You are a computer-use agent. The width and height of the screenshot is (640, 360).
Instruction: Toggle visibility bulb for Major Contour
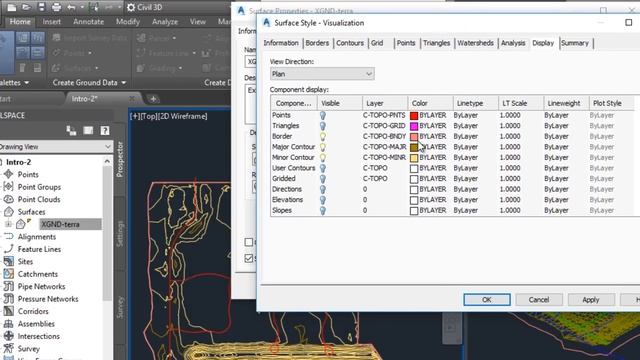(323, 147)
